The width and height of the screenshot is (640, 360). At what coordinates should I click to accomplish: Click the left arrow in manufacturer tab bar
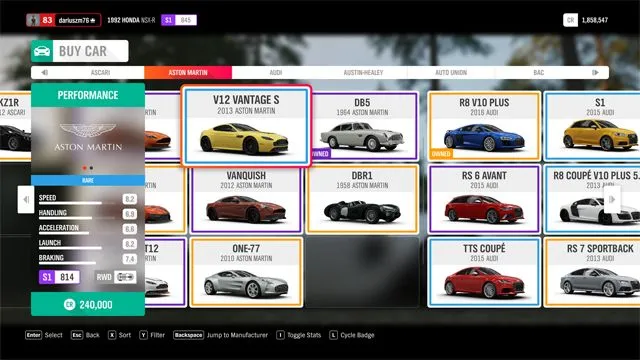[x=44, y=73]
